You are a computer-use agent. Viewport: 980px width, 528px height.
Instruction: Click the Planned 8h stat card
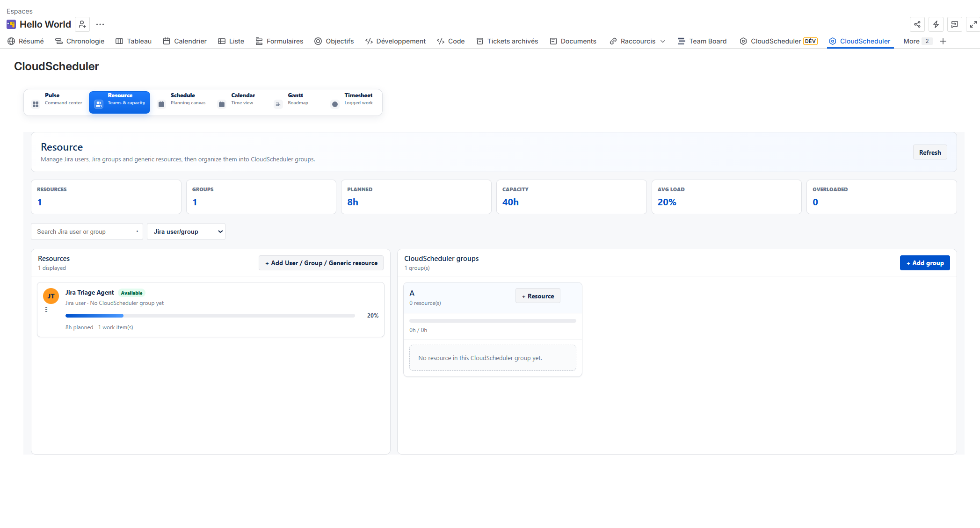416,197
